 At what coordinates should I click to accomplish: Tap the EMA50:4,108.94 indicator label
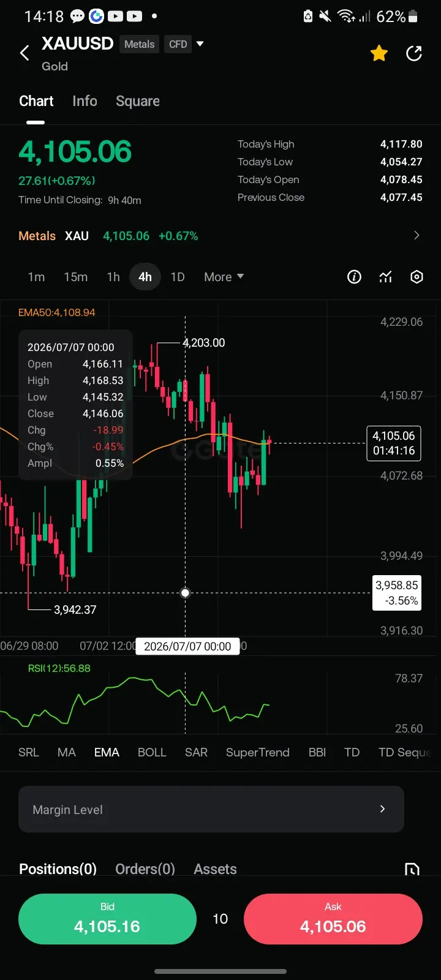click(x=57, y=312)
